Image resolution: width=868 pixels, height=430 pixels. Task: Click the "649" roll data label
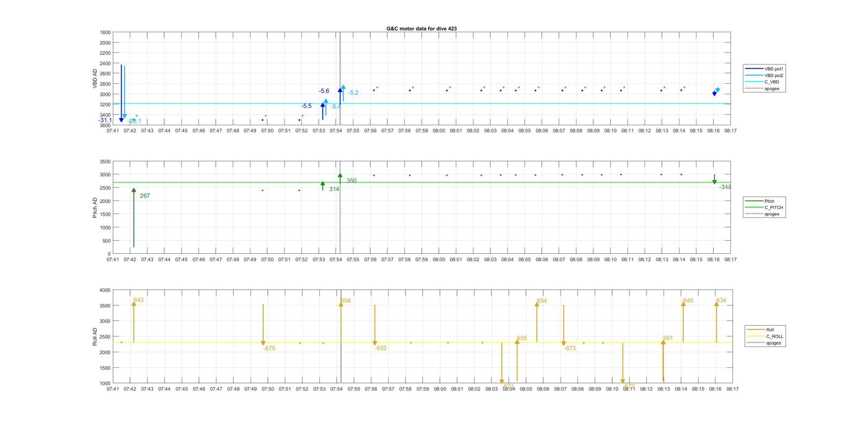(688, 301)
